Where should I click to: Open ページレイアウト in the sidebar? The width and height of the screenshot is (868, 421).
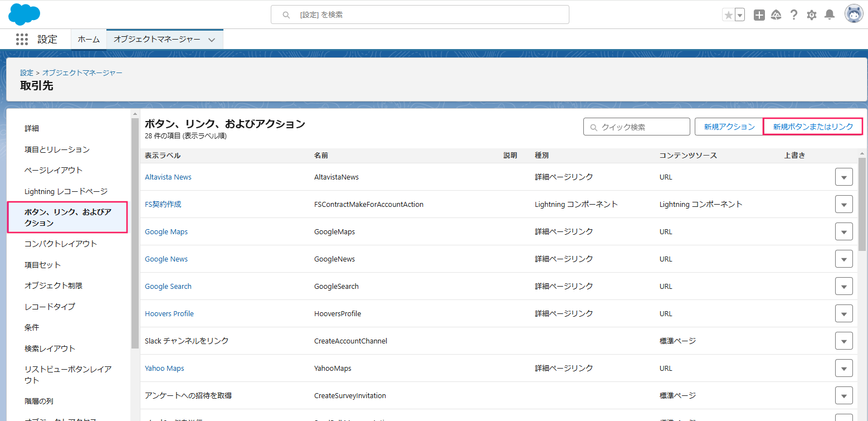click(x=53, y=170)
